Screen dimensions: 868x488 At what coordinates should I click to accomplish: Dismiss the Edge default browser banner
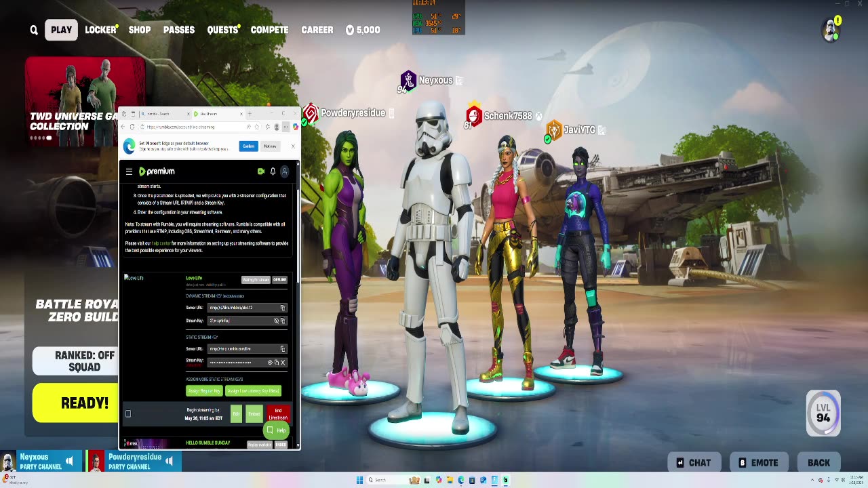[293, 146]
